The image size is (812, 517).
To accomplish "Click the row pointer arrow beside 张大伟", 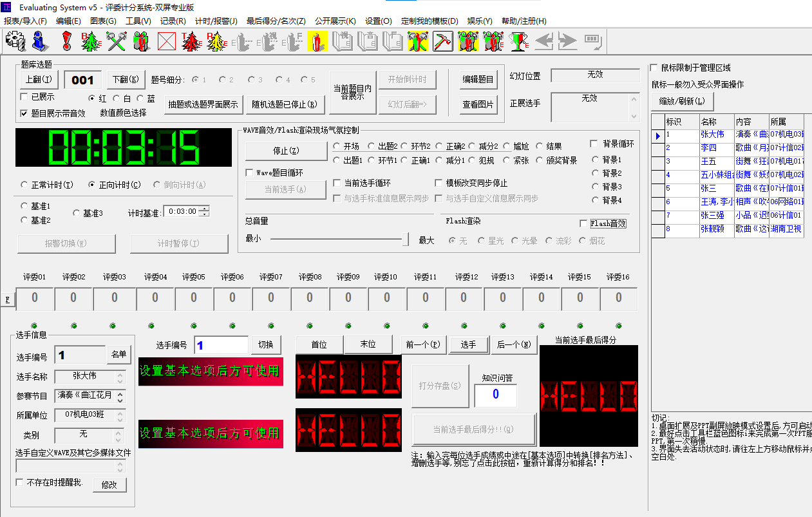I will tap(657, 135).
